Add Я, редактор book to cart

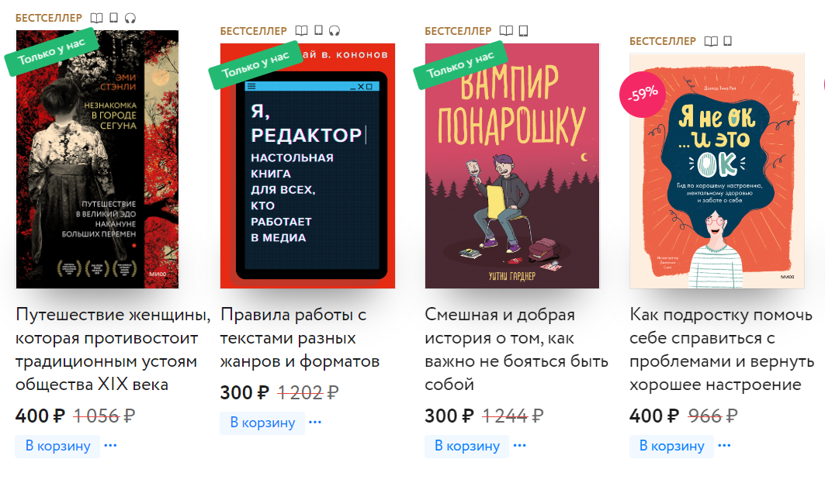pos(262,423)
